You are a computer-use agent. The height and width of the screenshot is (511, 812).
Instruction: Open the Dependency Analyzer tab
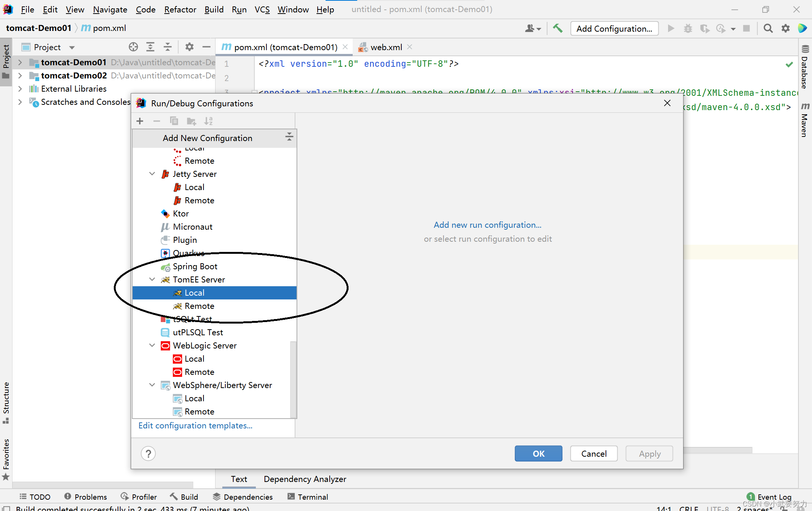click(305, 479)
